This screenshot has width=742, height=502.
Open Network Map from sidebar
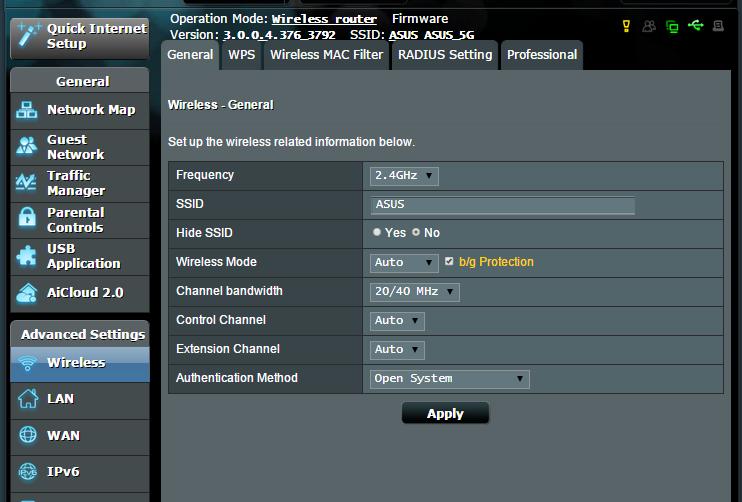coord(80,111)
